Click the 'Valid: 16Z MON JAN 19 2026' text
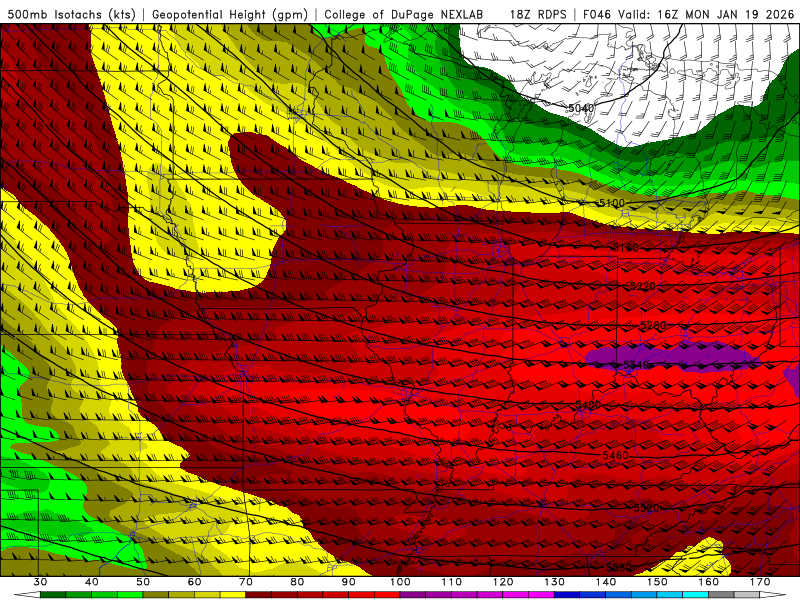800x600 pixels. click(x=706, y=14)
